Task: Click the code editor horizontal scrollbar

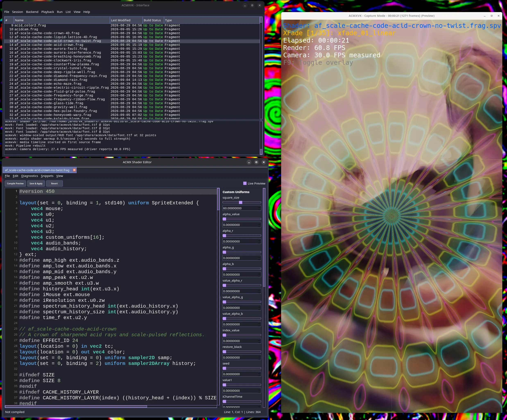Action: [x=111, y=406]
